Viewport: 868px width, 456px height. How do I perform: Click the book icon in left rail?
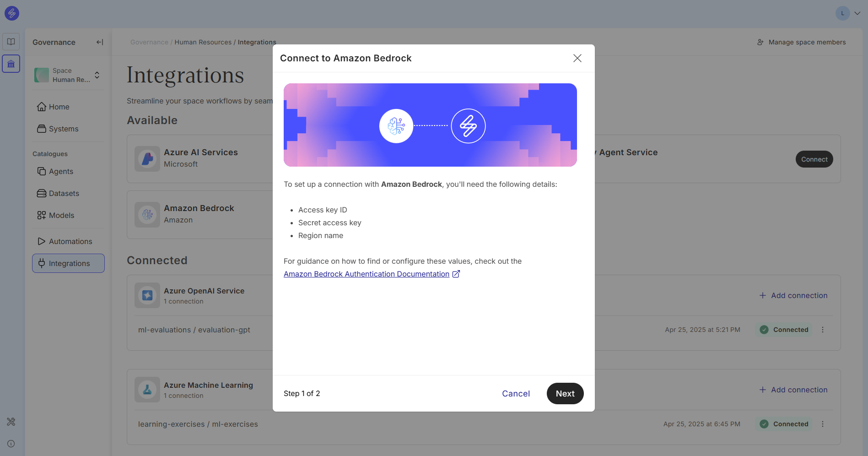coord(11,42)
